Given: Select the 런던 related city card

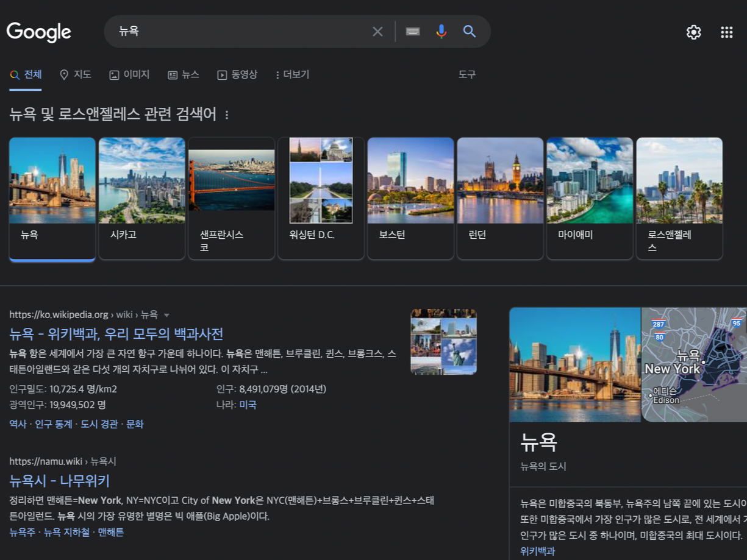Looking at the screenshot, I should click(x=500, y=198).
